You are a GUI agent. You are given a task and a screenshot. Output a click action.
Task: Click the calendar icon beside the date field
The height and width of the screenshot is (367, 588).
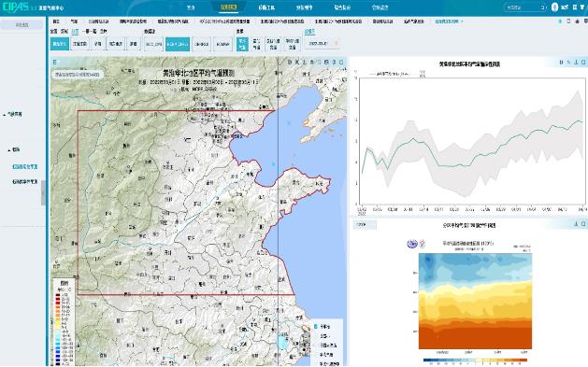pyautogui.click(x=336, y=44)
